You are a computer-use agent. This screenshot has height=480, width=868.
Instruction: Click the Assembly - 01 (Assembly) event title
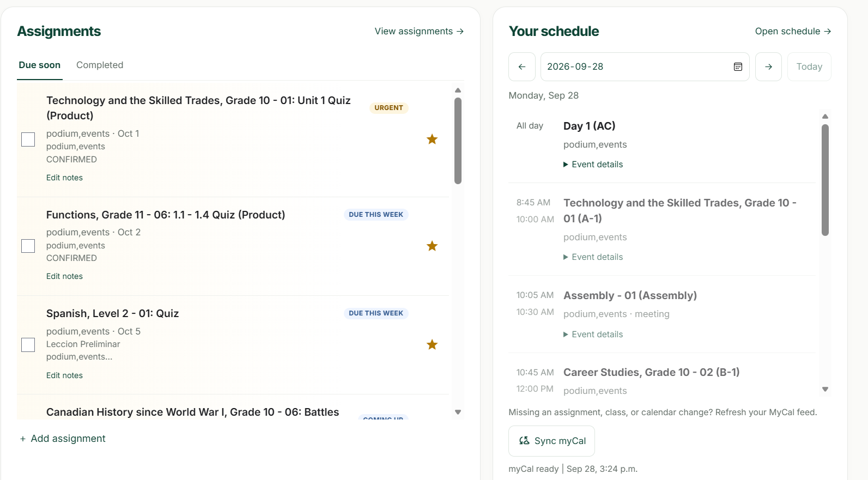[x=630, y=295]
